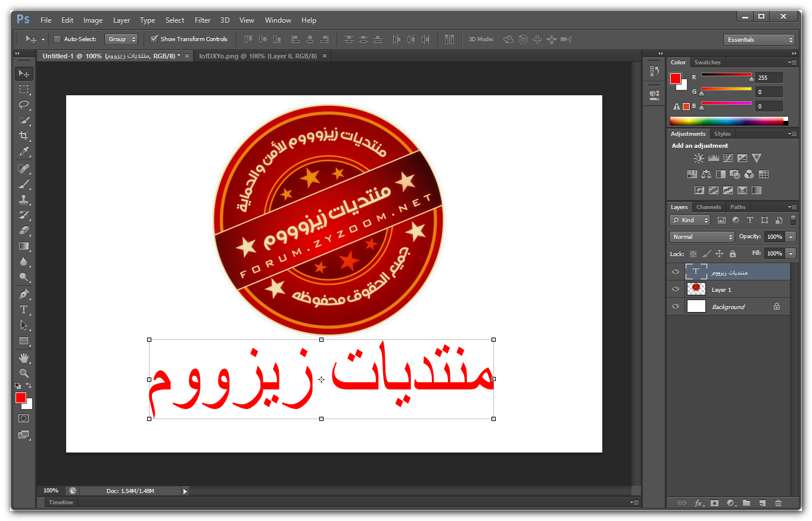Open the Auto-Select Group dropdown
The width and height of the screenshot is (812, 521).
121,39
